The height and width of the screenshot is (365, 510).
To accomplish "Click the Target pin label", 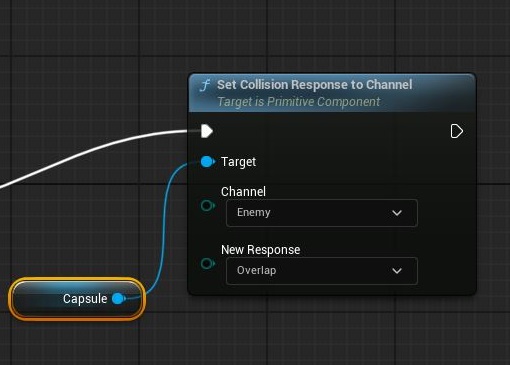I will tap(238, 162).
